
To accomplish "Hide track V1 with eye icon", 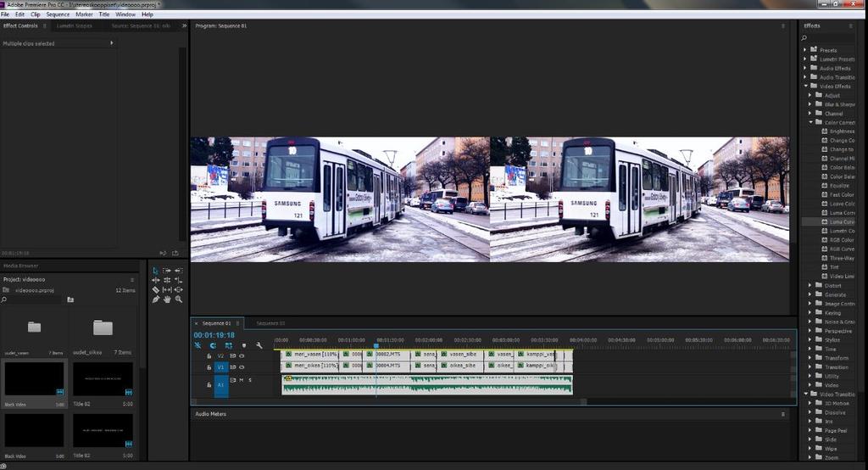I will pyautogui.click(x=242, y=366).
